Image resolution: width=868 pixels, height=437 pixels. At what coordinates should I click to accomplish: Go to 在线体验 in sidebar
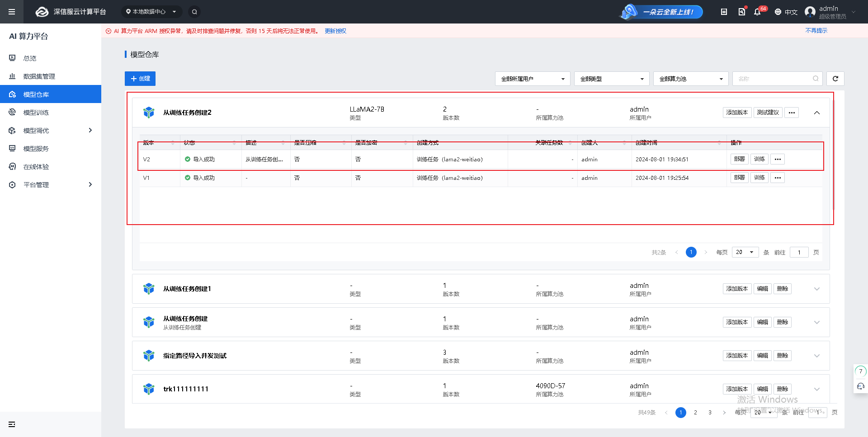point(51,166)
